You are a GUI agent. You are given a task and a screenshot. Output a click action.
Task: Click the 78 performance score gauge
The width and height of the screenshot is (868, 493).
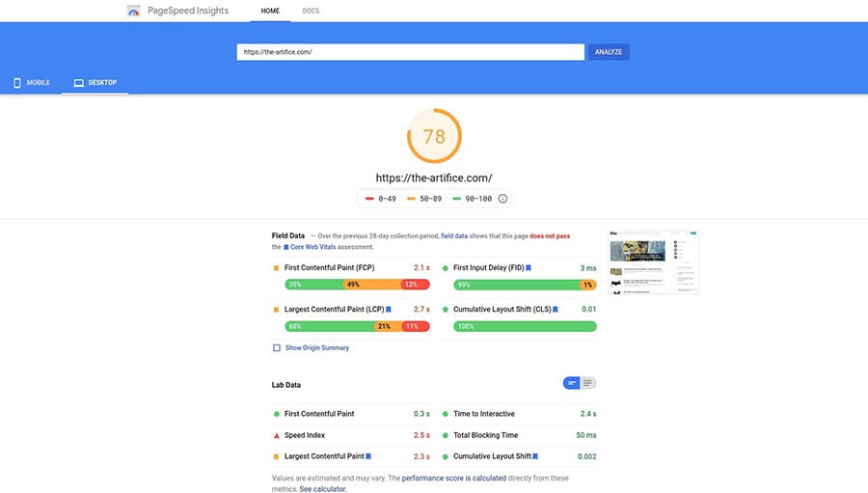(434, 136)
